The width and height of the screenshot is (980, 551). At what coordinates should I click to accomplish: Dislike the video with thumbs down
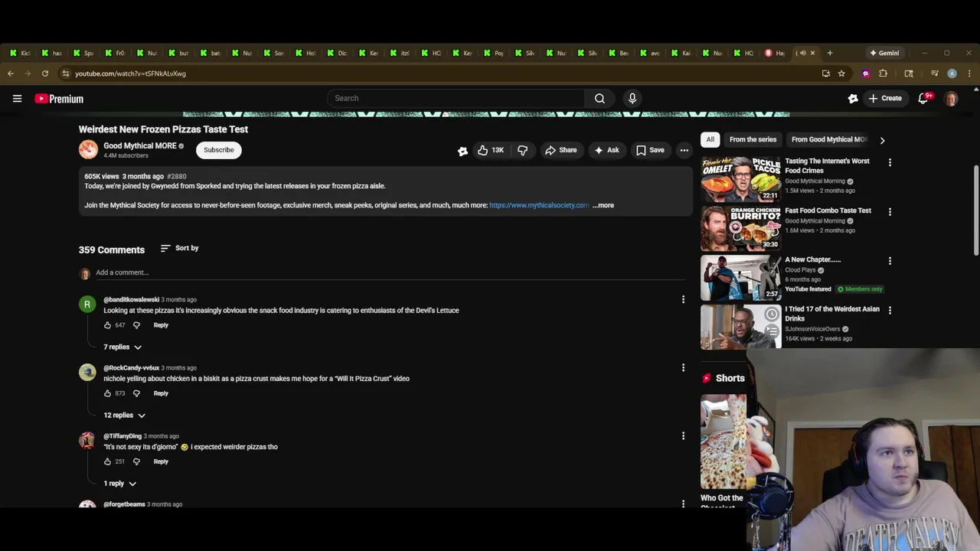[x=522, y=150]
